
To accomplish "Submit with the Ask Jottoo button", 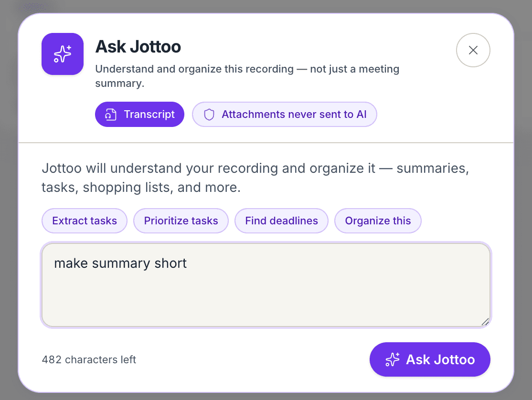I will tap(430, 359).
